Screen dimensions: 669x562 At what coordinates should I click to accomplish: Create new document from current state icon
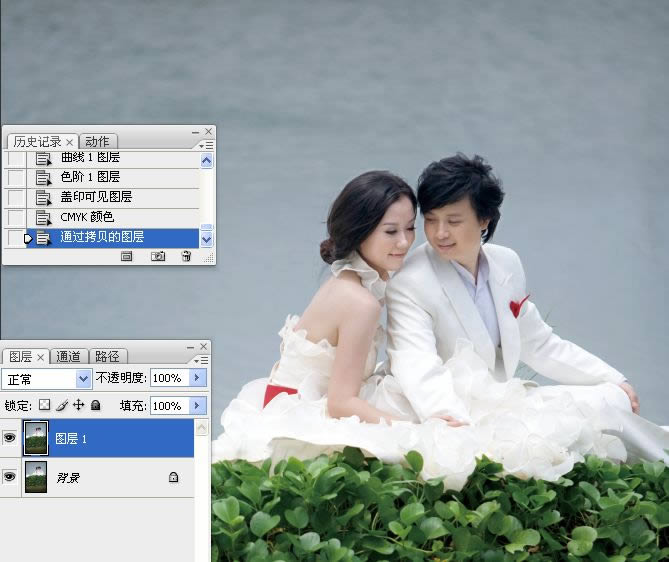click(x=127, y=256)
